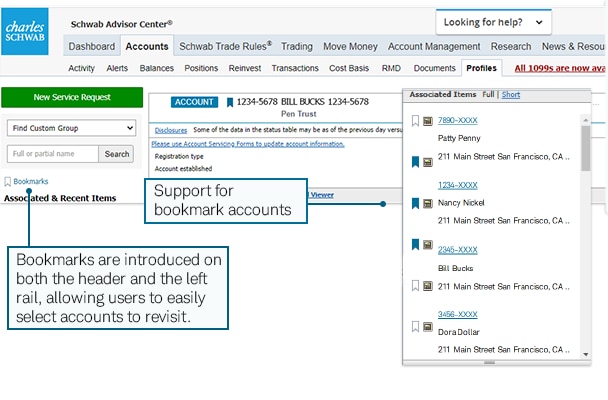The height and width of the screenshot is (400, 608).
Task: Open the Balances sub-tab
Action: click(x=157, y=68)
